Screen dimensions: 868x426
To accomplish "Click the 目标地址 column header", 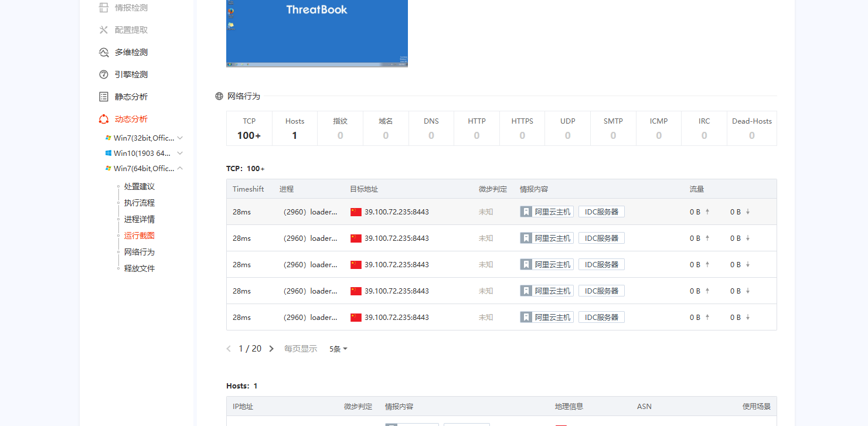I will pyautogui.click(x=364, y=189).
